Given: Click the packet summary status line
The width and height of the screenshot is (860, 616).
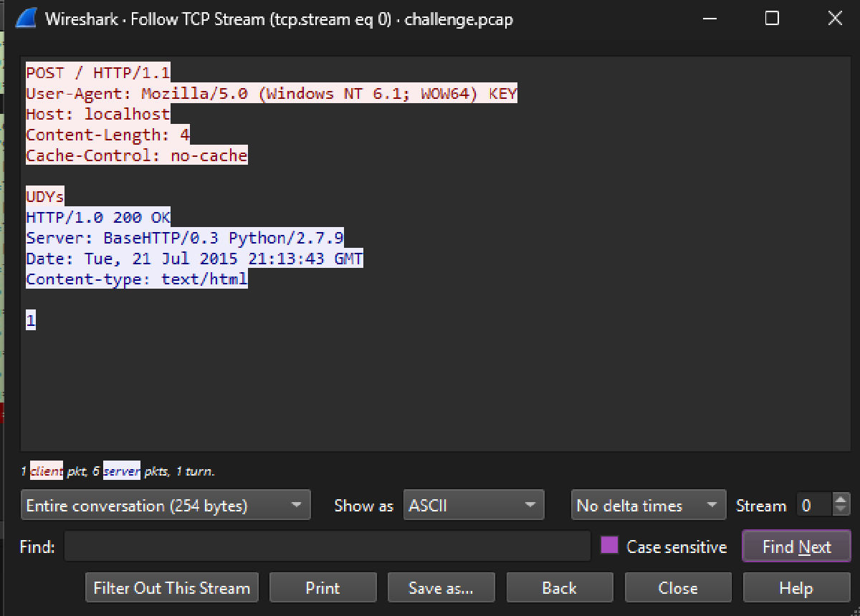Looking at the screenshot, I should coord(118,471).
